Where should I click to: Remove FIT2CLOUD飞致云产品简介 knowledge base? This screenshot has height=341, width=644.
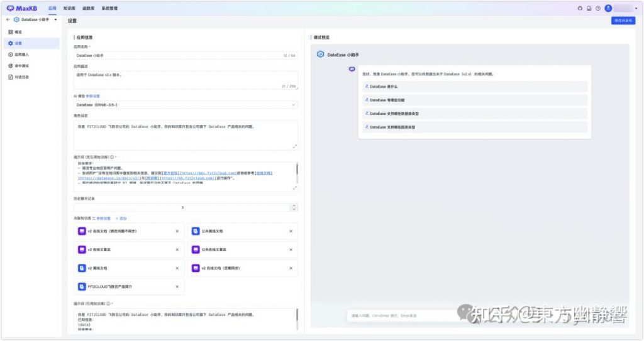177,286
